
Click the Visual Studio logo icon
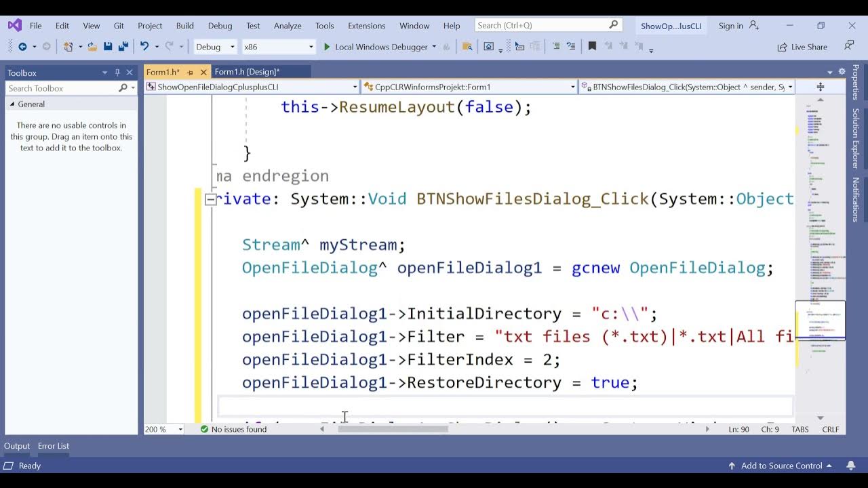[x=14, y=26]
